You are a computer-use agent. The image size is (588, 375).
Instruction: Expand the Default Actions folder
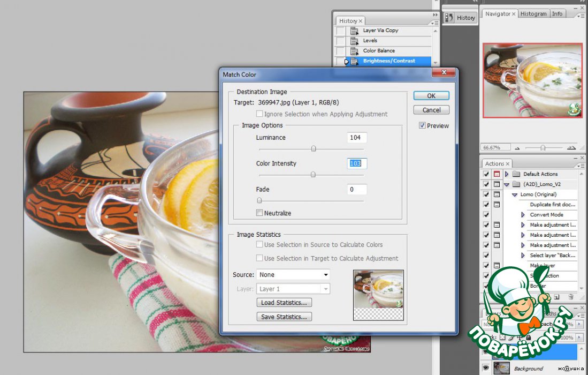click(507, 174)
